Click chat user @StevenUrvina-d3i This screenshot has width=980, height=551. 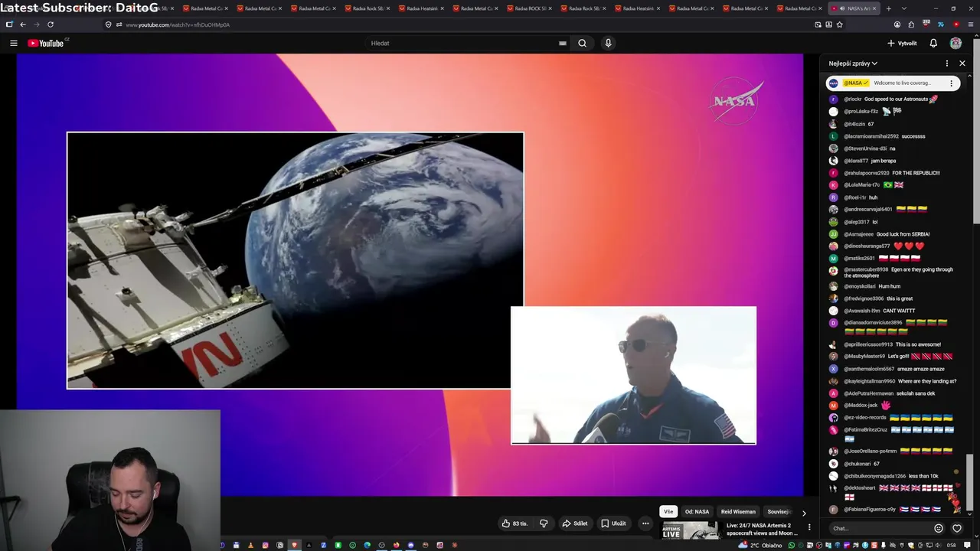point(865,148)
